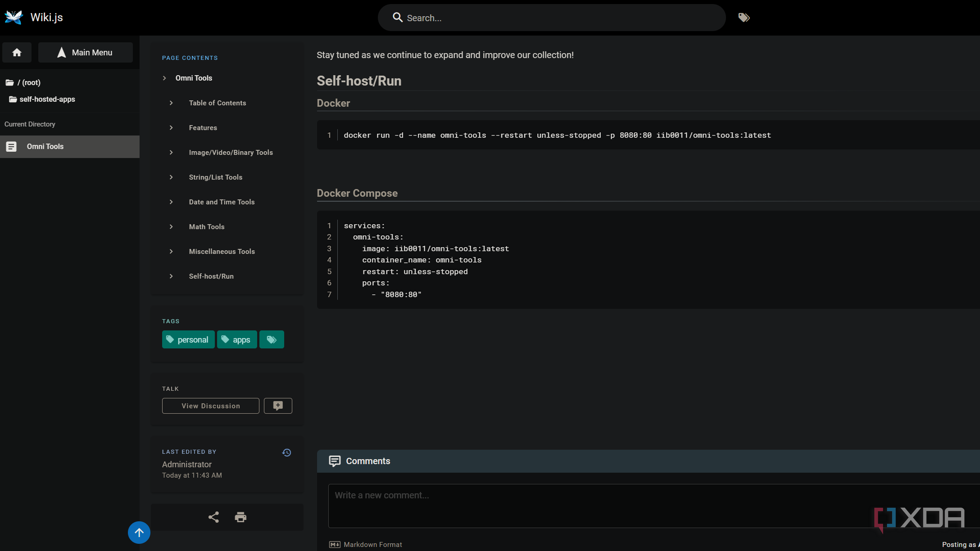Click the search magnifier icon
This screenshot has height=551, width=980.
point(398,18)
